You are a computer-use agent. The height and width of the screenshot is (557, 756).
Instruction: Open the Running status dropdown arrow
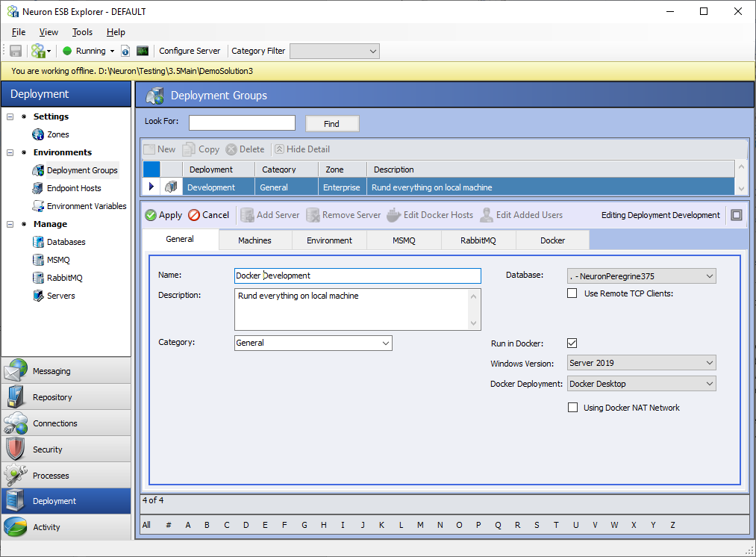113,51
